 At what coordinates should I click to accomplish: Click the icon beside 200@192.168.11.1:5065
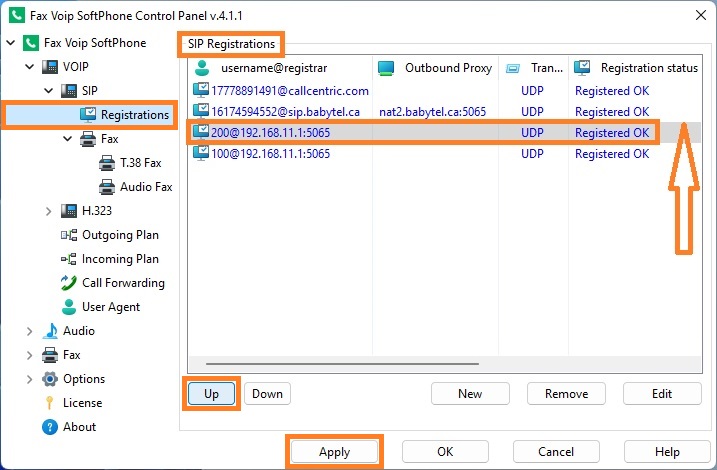(x=201, y=132)
